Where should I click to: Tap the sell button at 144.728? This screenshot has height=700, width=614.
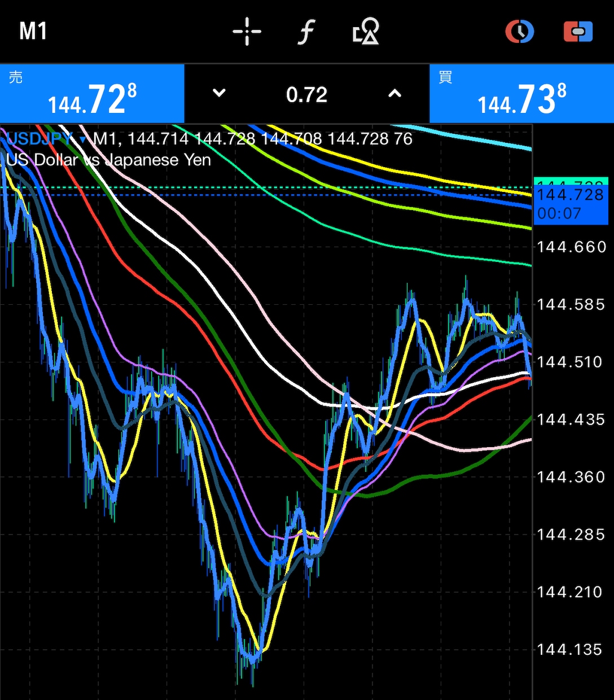pyautogui.click(x=92, y=94)
